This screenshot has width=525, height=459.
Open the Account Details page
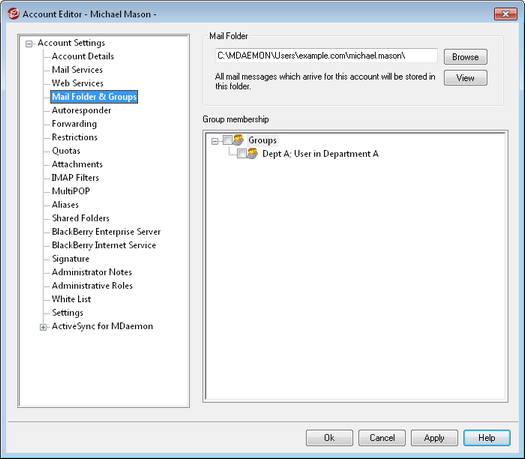pyautogui.click(x=83, y=56)
